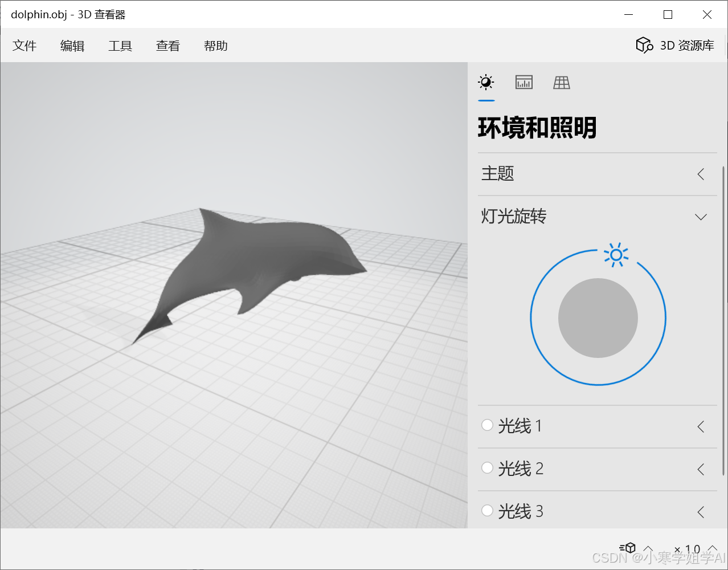
Task: Open the 编辑 menu
Action: pyautogui.click(x=72, y=46)
